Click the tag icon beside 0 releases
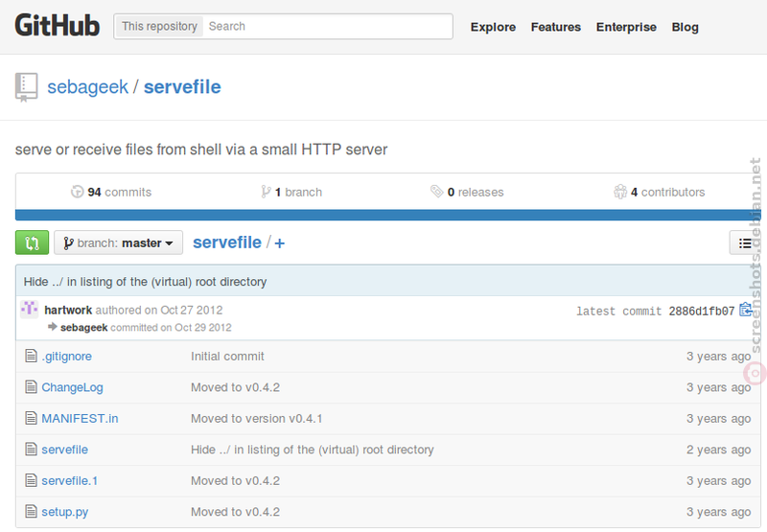The height and width of the screenshot is (532, 767). [436, 191]
